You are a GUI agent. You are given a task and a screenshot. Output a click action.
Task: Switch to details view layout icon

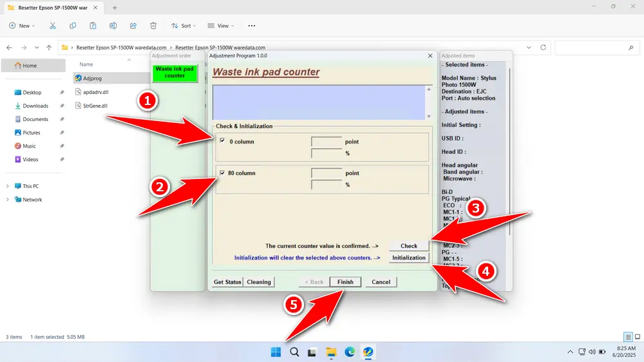pos(628,337)
